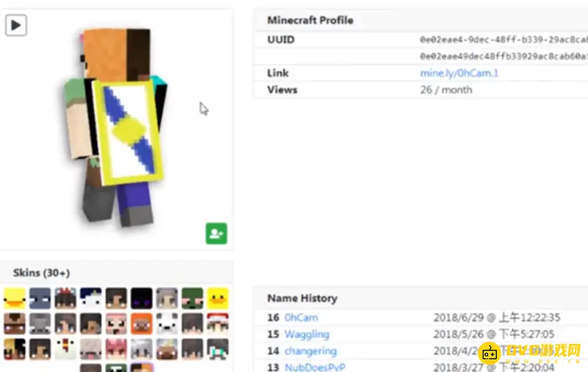The image size is (588, 372).
Task: Select the first yellow duck skin in top row
Action: click(x=15, y=298)
